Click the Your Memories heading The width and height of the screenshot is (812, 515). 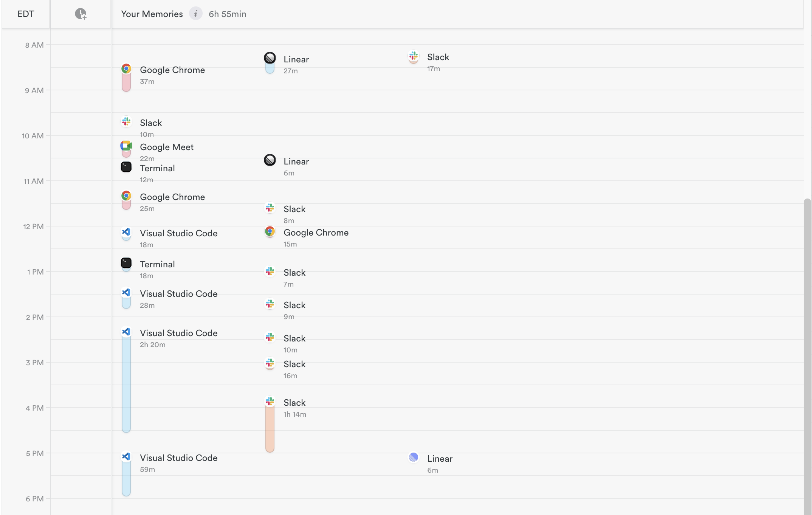152,14
